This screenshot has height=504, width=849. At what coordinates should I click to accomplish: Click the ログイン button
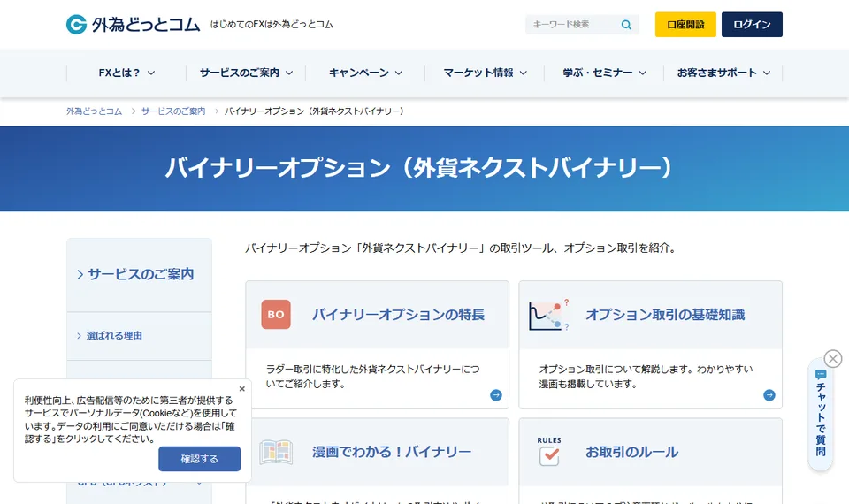coord(752,25)
